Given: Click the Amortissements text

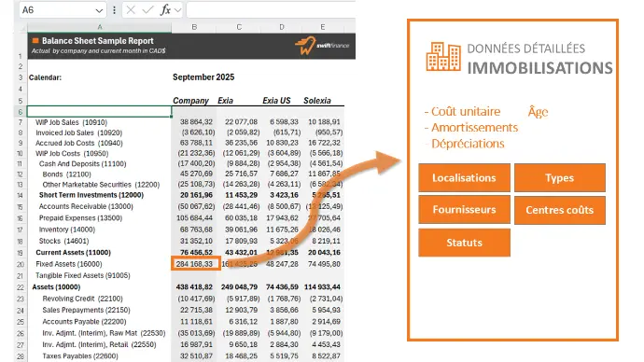Looking at the screenshot, I should click(474, 128).
